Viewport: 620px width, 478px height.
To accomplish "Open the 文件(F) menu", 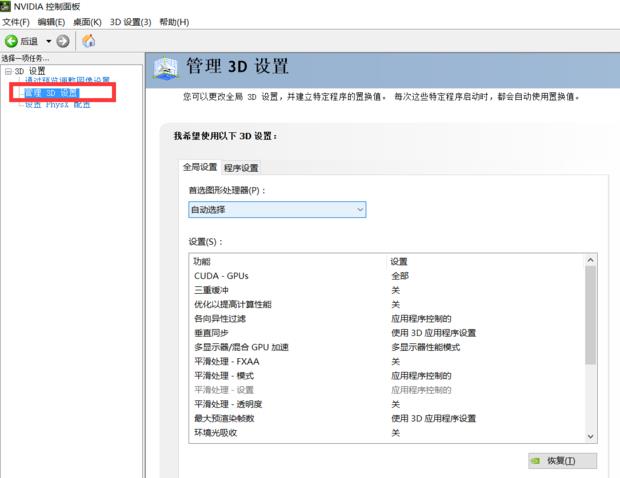I will pyautogui.click(x=17, y=22).
